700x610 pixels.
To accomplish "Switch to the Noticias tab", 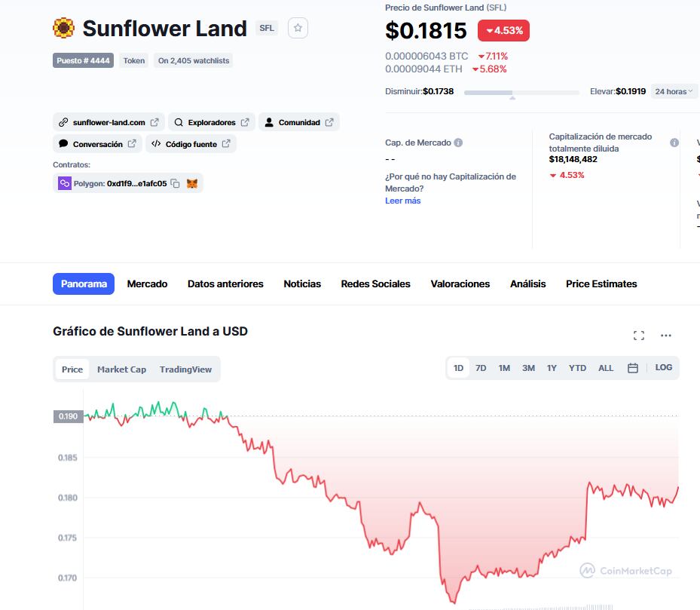I will tap(301, 284).
